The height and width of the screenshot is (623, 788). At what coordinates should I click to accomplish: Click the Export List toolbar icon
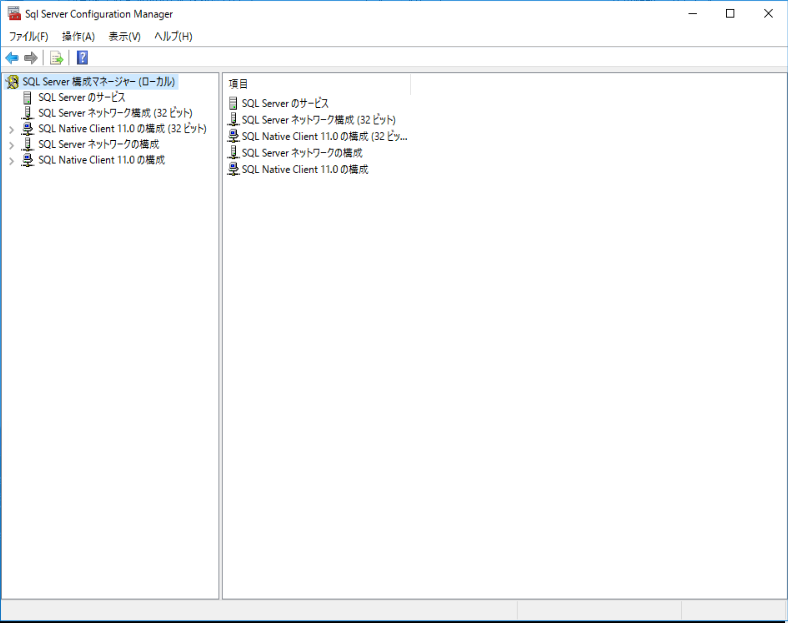(57, 58)
